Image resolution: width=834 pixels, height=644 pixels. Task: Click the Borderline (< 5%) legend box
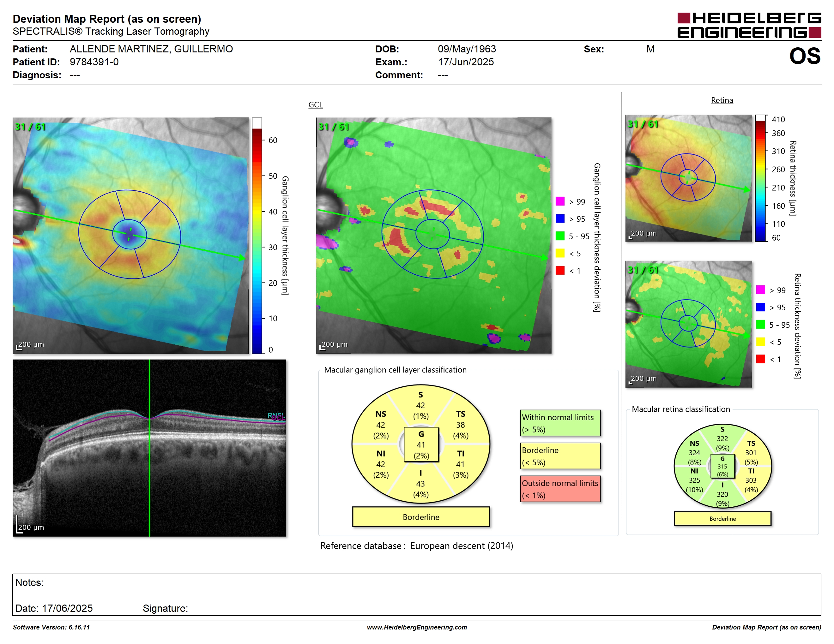click(x=560, y=456)
